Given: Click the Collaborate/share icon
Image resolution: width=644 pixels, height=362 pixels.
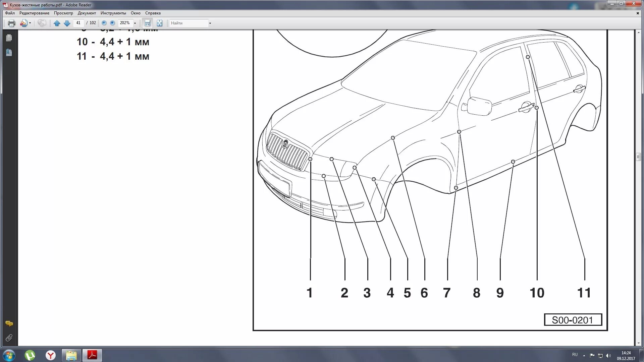Looking at the screenshot, I should pyautogui.click(x=23, y=23).
